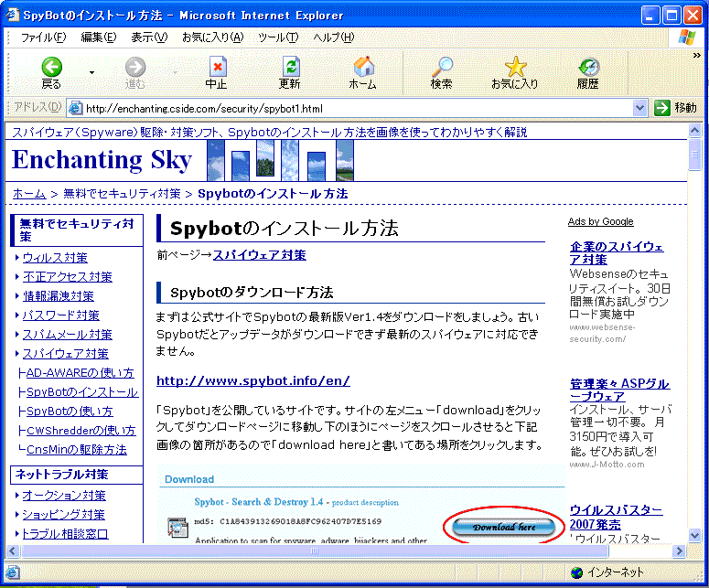Viewport: 709px width, 588px height.
Task: Click the www.J-Motto.com ad URL text
Action: tap(607, 465)
